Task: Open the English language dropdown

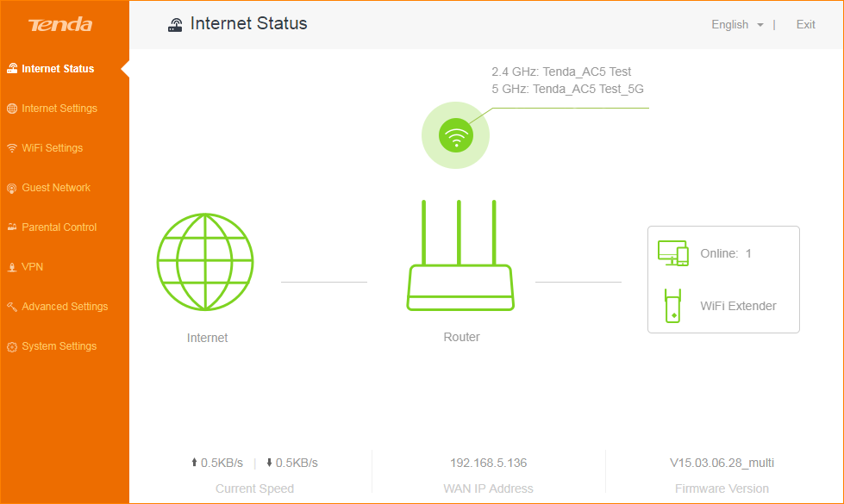Action: pyautogui.click(x=737, y=25)
